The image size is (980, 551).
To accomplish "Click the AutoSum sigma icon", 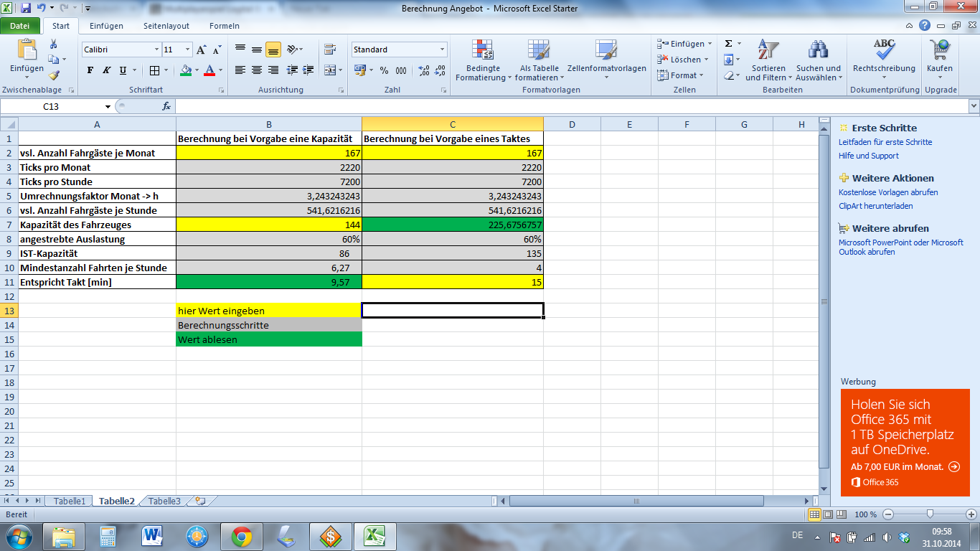I will click(x=728, y=44).
